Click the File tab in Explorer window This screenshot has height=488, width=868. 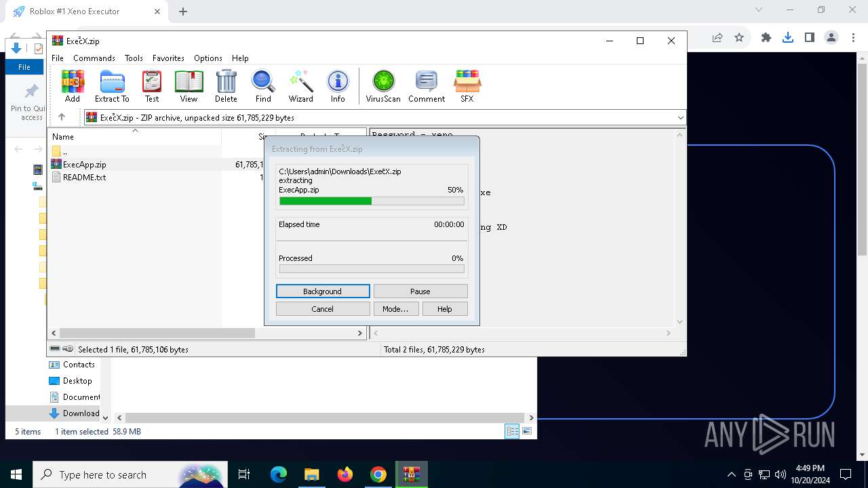point(24,67)
